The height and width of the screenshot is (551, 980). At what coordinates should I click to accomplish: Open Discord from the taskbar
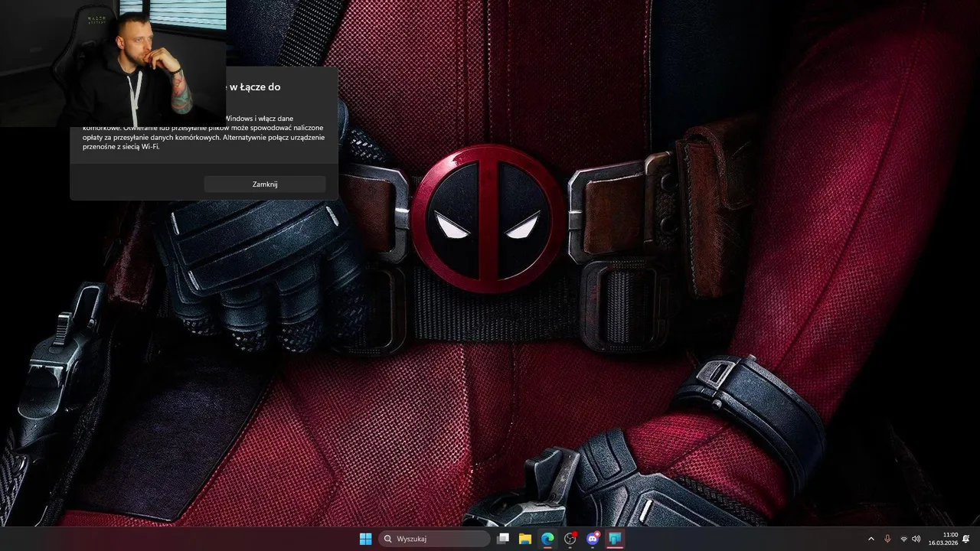pos(592,539)
